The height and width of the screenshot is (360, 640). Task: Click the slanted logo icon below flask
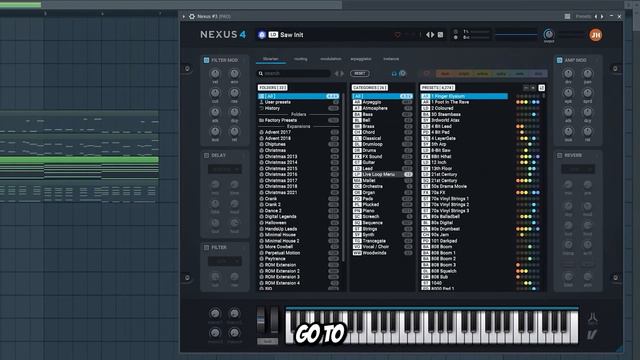[592, 336]
